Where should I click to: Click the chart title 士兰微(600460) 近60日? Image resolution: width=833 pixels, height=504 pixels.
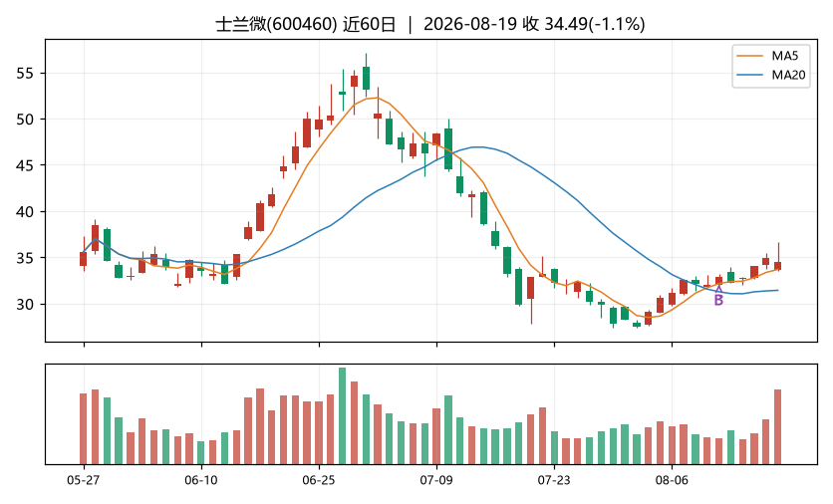pyautogui.click(x=306, y=24)
